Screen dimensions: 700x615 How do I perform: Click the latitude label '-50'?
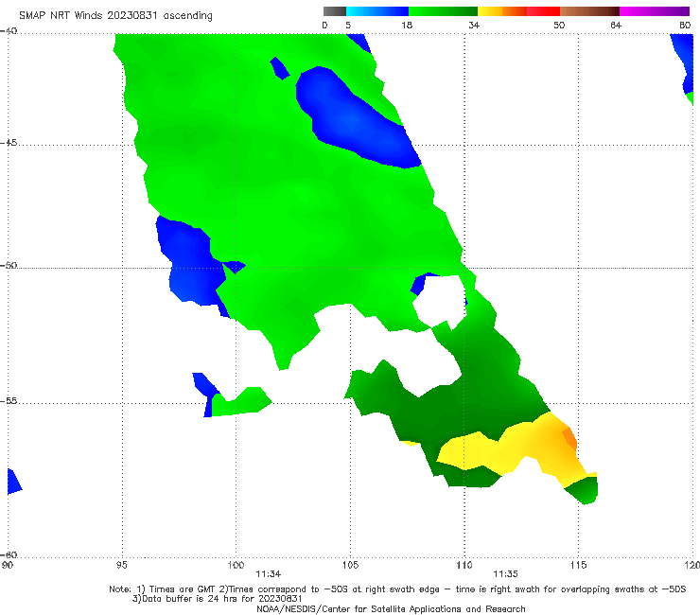(x=9, y=265)
